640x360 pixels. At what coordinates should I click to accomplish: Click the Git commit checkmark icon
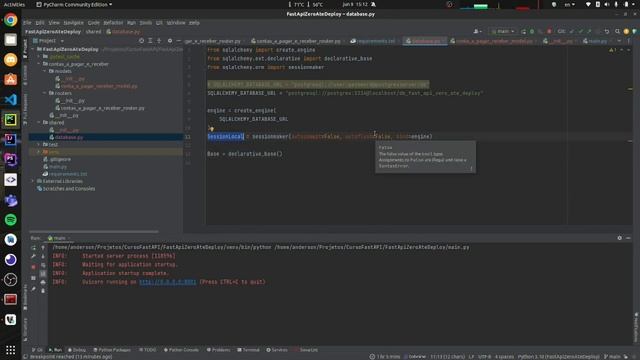pyautogui.click(x=580, y=31)
